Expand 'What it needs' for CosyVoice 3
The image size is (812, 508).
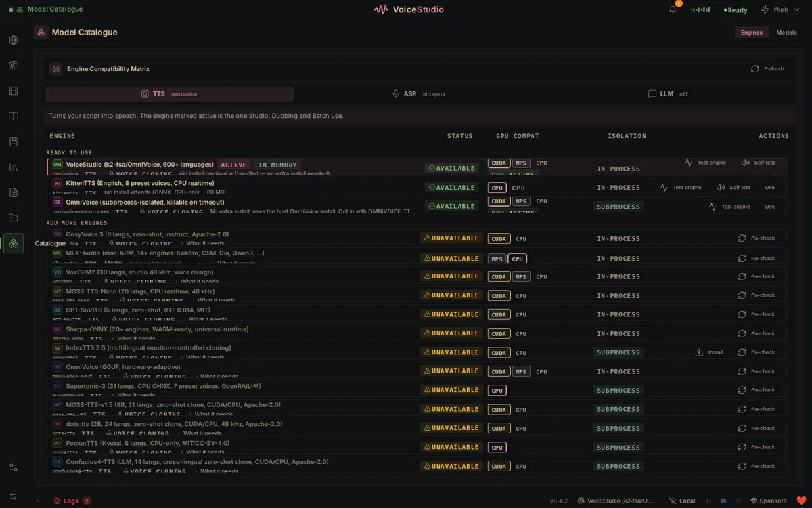click(x=202, y=244)
